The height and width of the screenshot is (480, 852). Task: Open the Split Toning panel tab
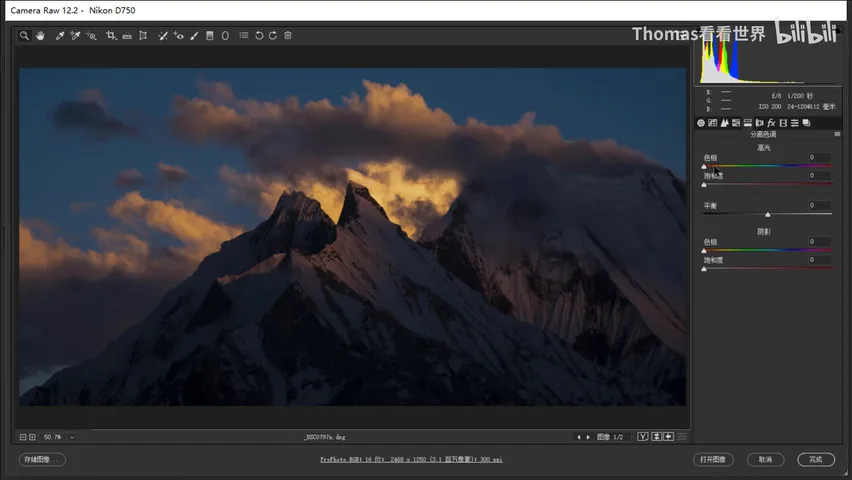click(748, 123)
